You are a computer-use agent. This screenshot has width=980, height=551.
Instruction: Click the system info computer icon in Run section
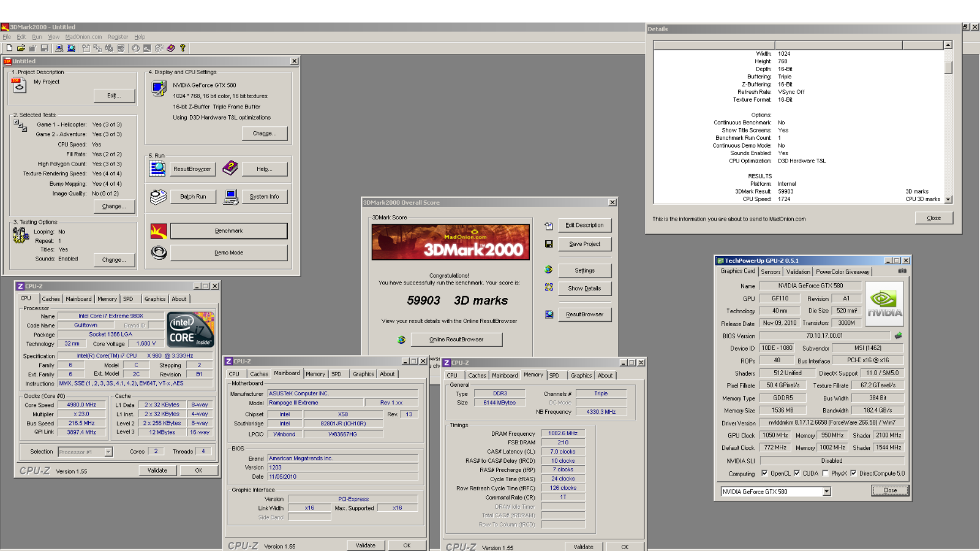(x=231, y=197)
